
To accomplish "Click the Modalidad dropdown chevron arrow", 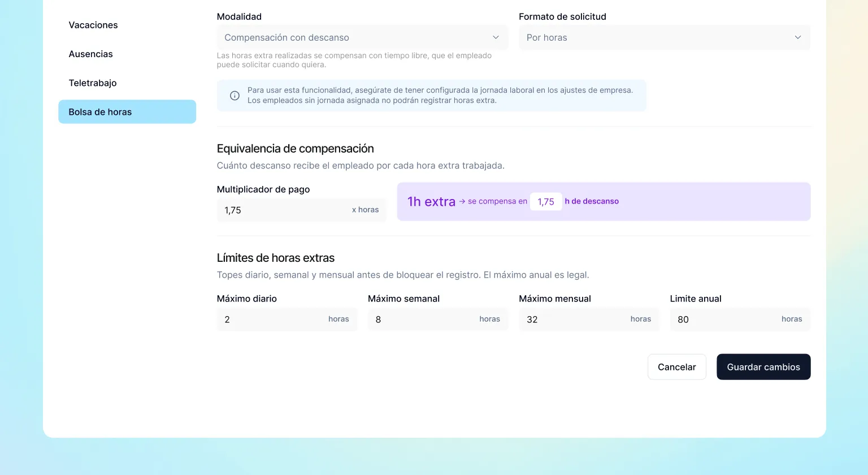I will (496, 37).
